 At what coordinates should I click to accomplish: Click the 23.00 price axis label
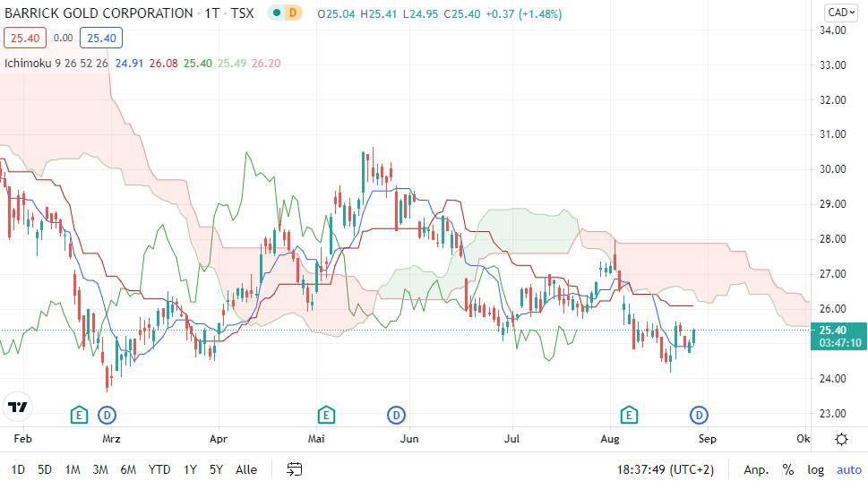[x=833, y=414]
